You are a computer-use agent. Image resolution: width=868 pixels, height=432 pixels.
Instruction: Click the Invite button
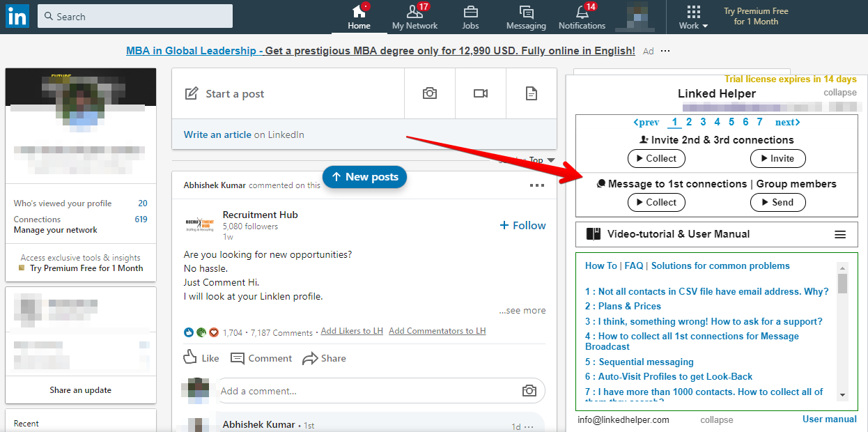pyautogui.click(x=777, y=159)
